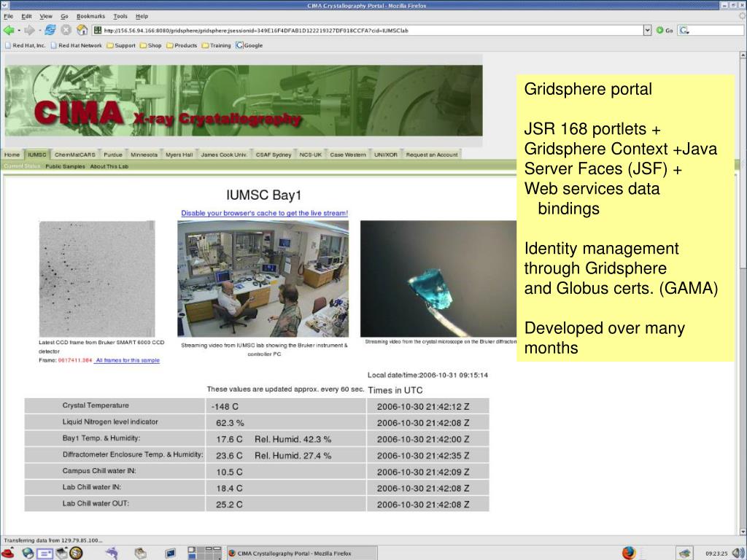Image resolution: width=747 pixels, height=560 pixels.
Task: Open the Go menu
Action: [x=64, y=16]
